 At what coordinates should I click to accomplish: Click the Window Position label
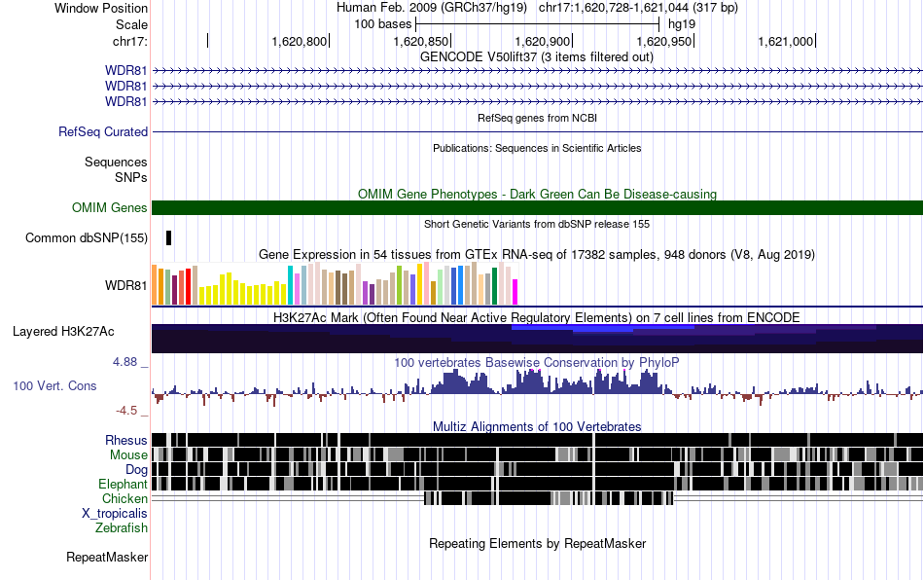tap(101, 8)
